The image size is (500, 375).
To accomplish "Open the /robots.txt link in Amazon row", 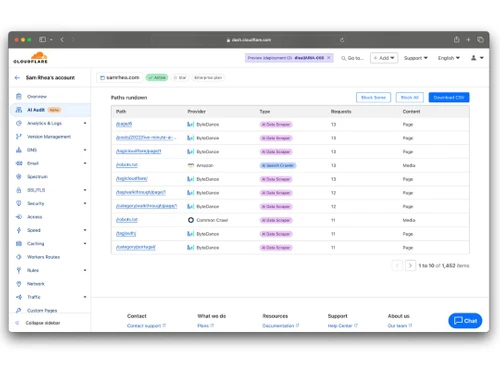I will point(127,165).
